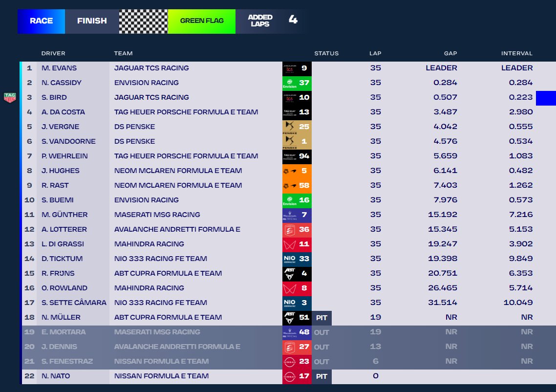Image resolution: width=556 pixels, height=392 pixels.
Task: Click the TEAM column header
Action: pyautogui.click(x=123, y=53)
